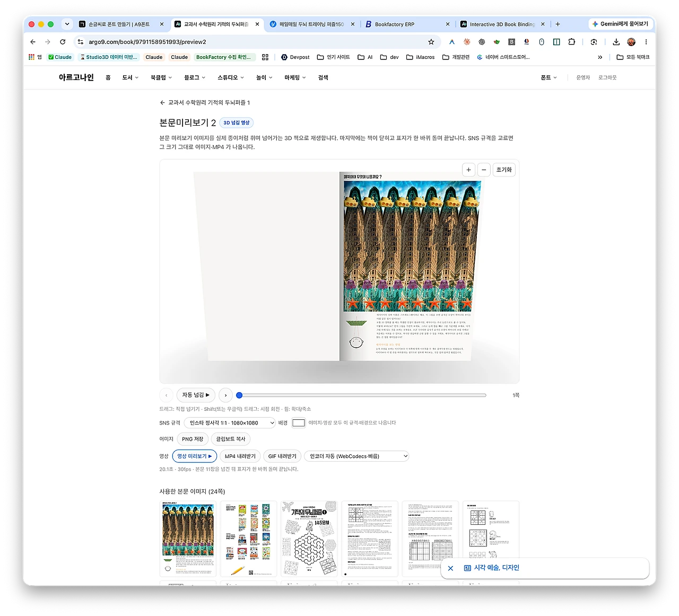Screen dimensions: 679x616
Task: Open the side panel toolbar icon
Action: [556, 42]
